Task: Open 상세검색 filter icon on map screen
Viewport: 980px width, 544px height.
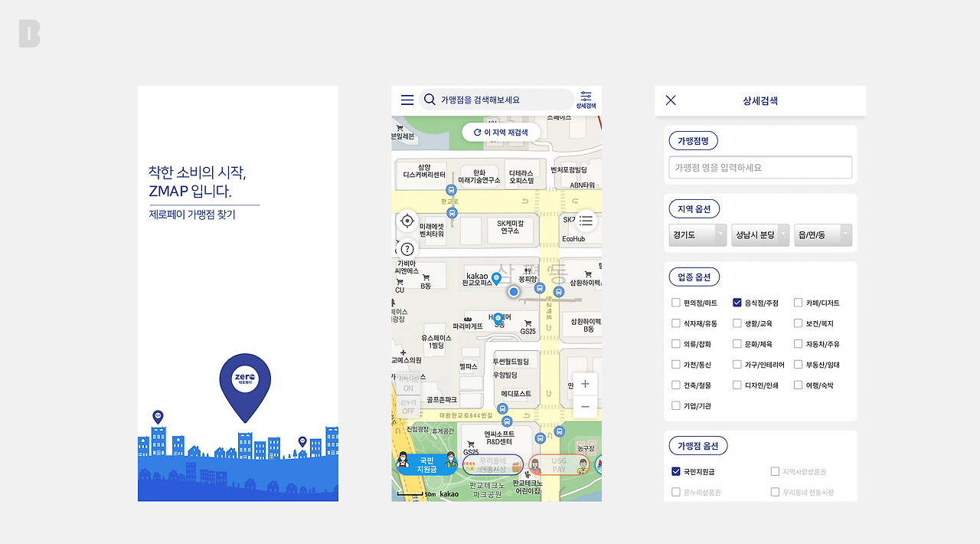Action: 586,100
